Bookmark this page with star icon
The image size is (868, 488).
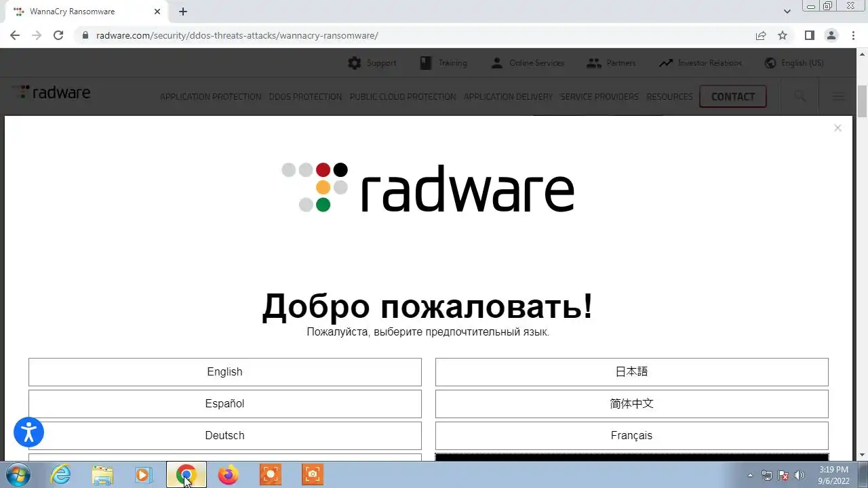point(783,35)
